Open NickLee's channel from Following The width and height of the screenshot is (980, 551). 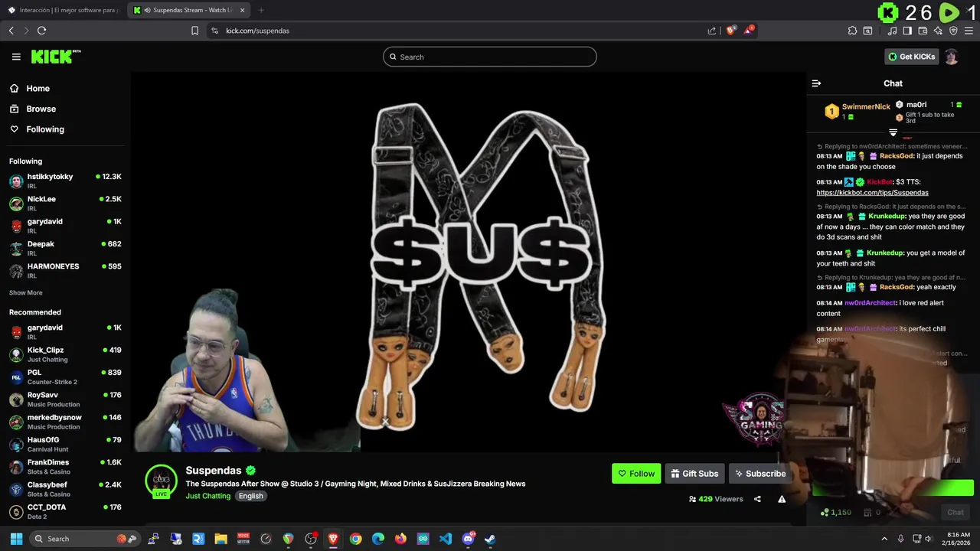(65, 204)
